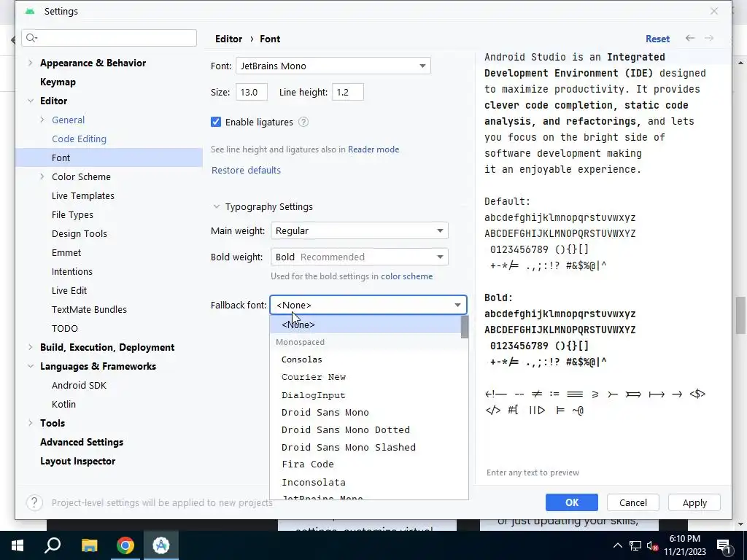Click the Cancel button

click(x=633, y=502)
